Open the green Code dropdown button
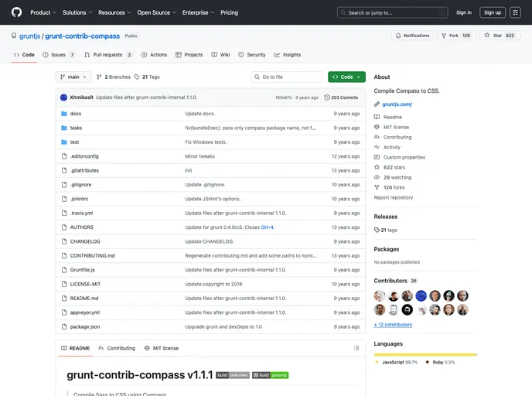Image resolution: width=532 pixels, height=396 pixels. [x=346, y=77]
